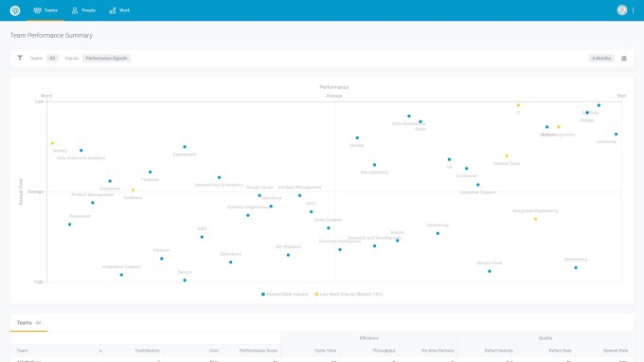Viewport: 644px width, 362px height.
Task: Select the Internal Data & Analytics data point
Action: [x=219, y=177]
